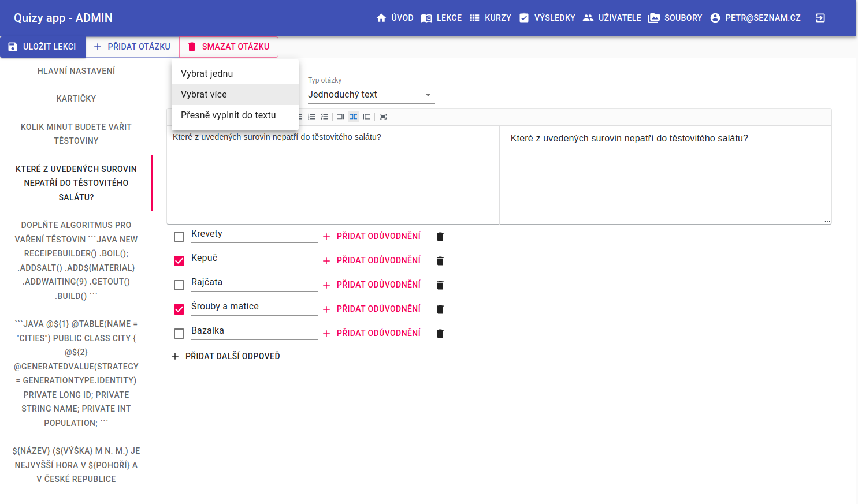
Task: Add justification for Bazalka answer
Action: coord(372,333)
